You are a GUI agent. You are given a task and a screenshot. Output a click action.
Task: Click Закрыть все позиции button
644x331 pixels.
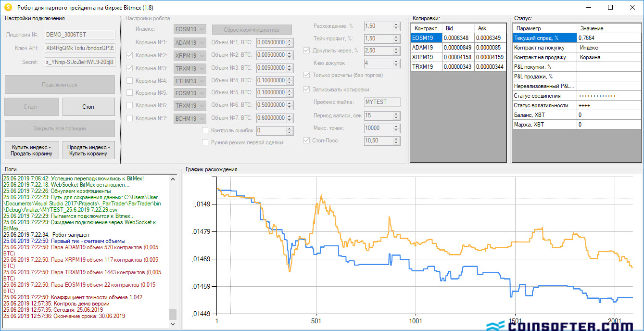60,128
